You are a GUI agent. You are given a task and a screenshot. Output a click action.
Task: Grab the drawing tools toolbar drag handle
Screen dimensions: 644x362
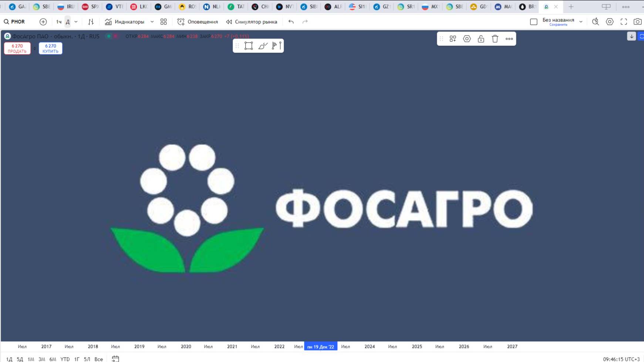pyautogui.click(x=237, y=46)
